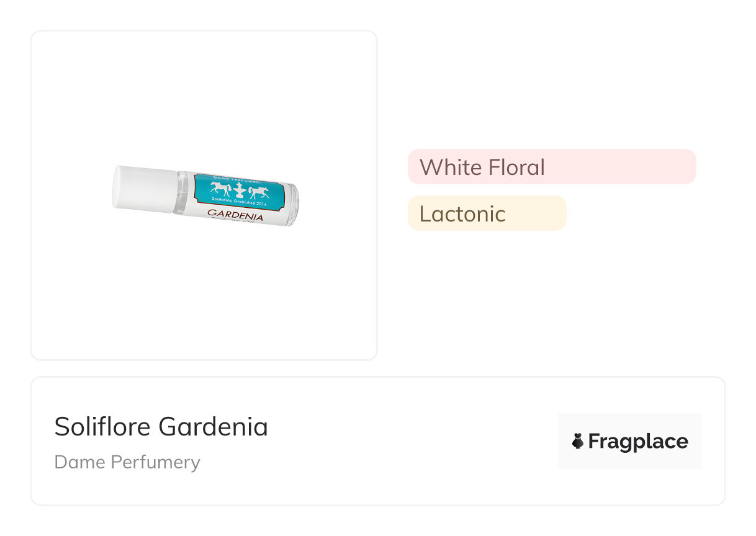Open the Dame Perfumery brand link
This screenshot has width=756, height=536.
pyautogui.click(x=127, y=462)
